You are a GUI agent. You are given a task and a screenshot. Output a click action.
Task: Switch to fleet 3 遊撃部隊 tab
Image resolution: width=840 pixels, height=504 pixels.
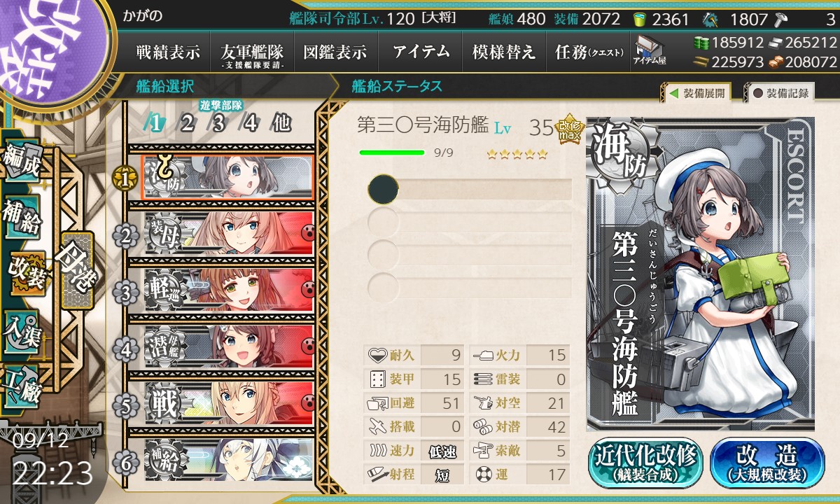pos(219,123)
